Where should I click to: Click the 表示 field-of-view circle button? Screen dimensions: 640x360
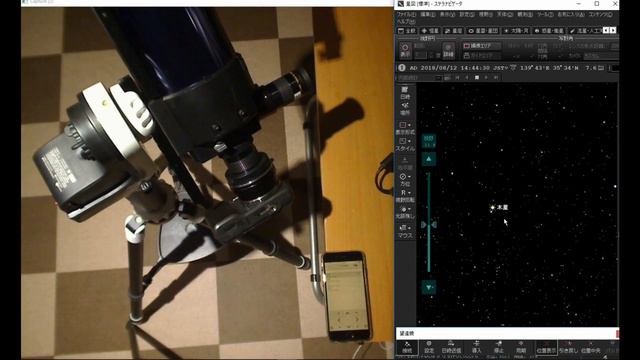(404, 50)
